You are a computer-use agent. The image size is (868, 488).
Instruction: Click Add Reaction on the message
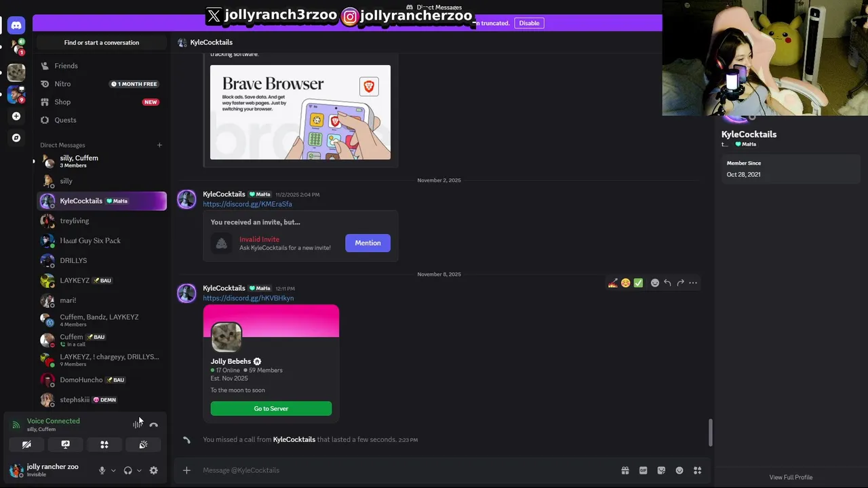tap(655, 283)
